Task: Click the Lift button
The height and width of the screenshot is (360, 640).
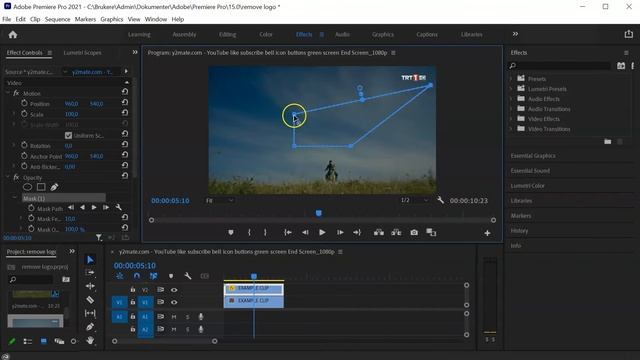Action: pos(379,232)
